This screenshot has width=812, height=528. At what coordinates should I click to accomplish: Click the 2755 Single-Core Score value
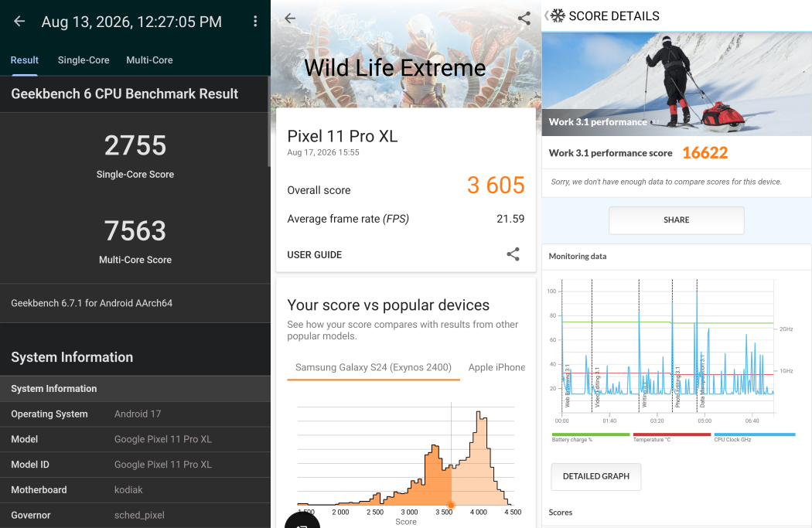tap(135, 145)
